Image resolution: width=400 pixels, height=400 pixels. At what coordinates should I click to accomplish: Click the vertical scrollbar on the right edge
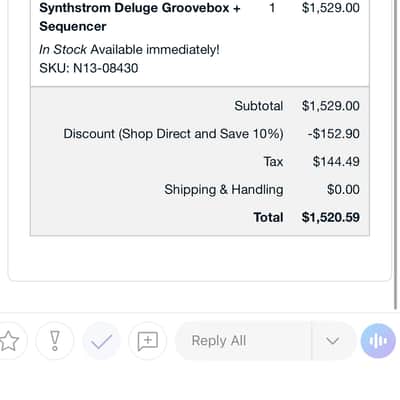[x=396, y=155]
